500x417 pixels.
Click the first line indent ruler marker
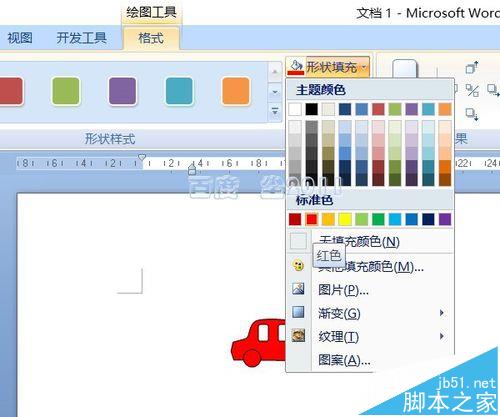pyautogui.click(x=142, y=158)
